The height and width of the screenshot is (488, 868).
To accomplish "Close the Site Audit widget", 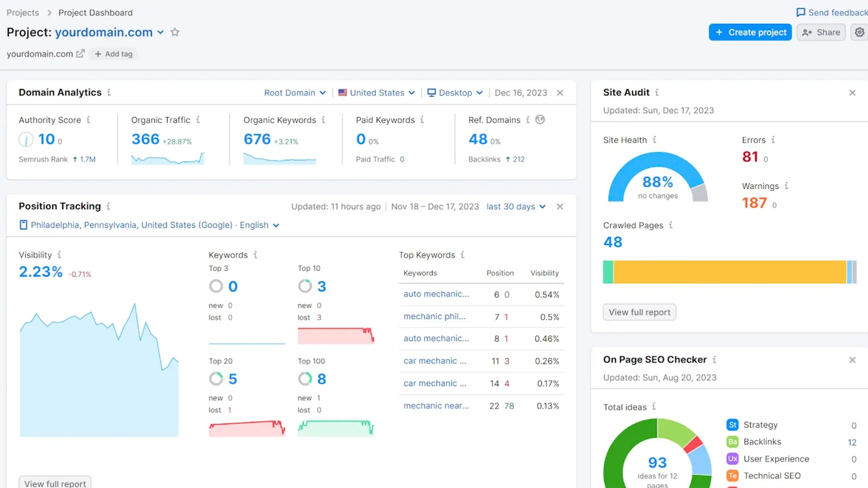I will click(852, 93).
